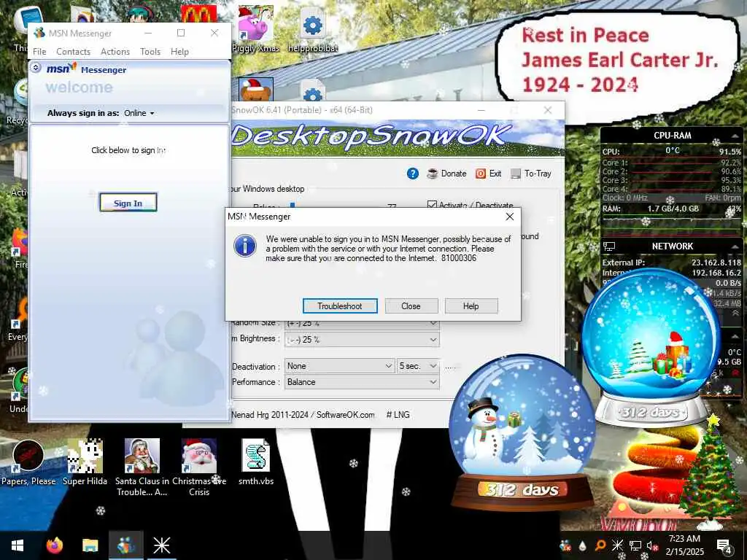The height and width of the screenshot is (560, 747).
Task: Open the Deactivation None dropdown
Action: pyautogui.click(x=340, y=366)
